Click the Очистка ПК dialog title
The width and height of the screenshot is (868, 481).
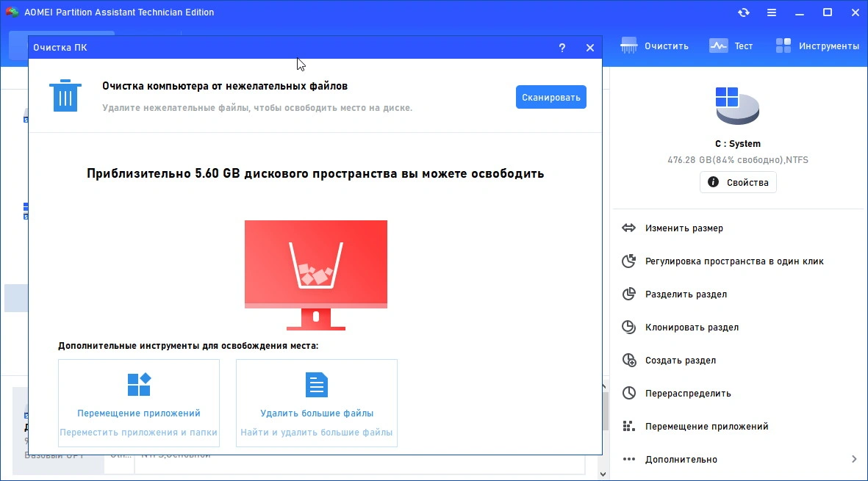pos(60,48)
